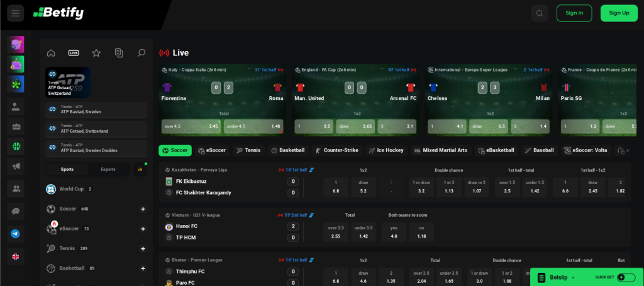Open the hamburger menu

click(x=16, y=13)
